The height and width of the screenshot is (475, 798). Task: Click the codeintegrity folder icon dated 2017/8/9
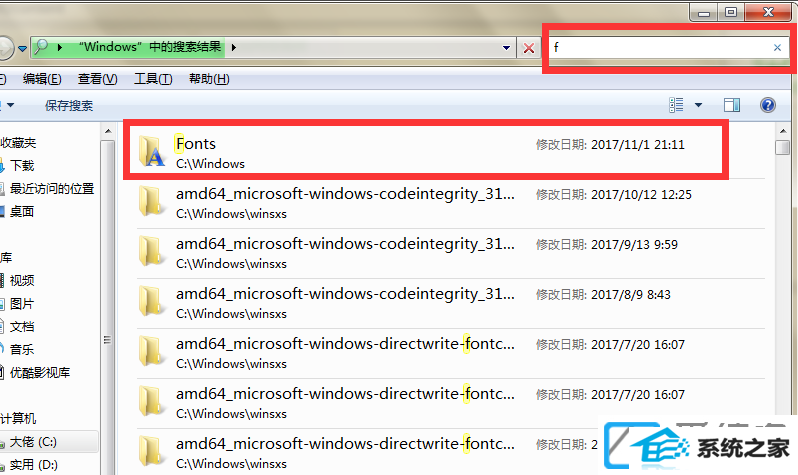(x=151, y=301)
